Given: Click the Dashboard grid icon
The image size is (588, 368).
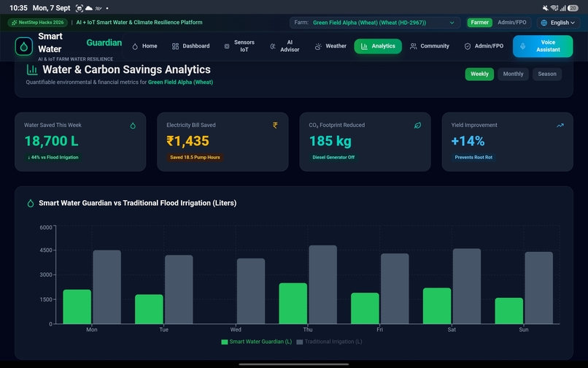Looking at the screenshot, I should (175, 46).
